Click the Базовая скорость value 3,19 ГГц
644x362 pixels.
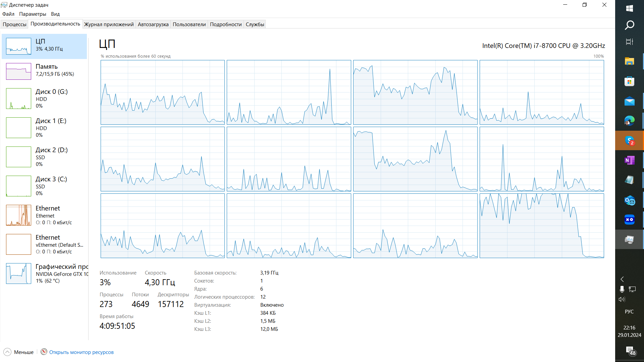pyautogui.click(x=269, y=273)
